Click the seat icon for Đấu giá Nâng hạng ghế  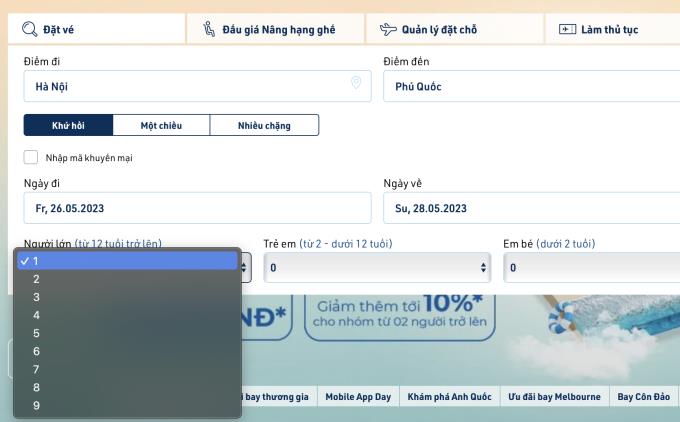tap(208, 29)
